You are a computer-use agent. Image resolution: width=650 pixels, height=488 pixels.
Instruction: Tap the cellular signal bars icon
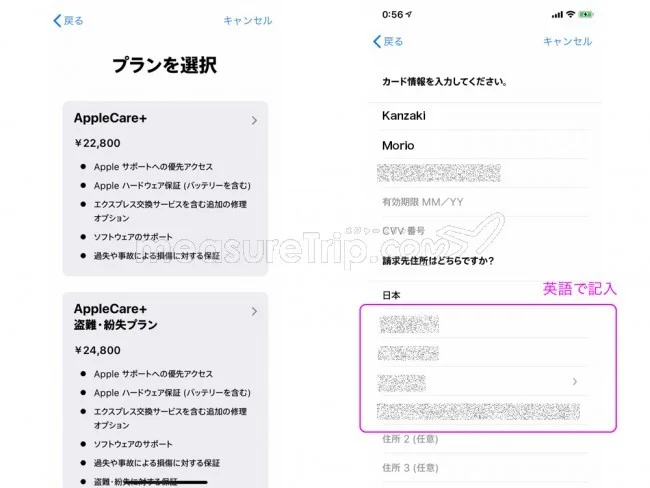pos(558,15)
